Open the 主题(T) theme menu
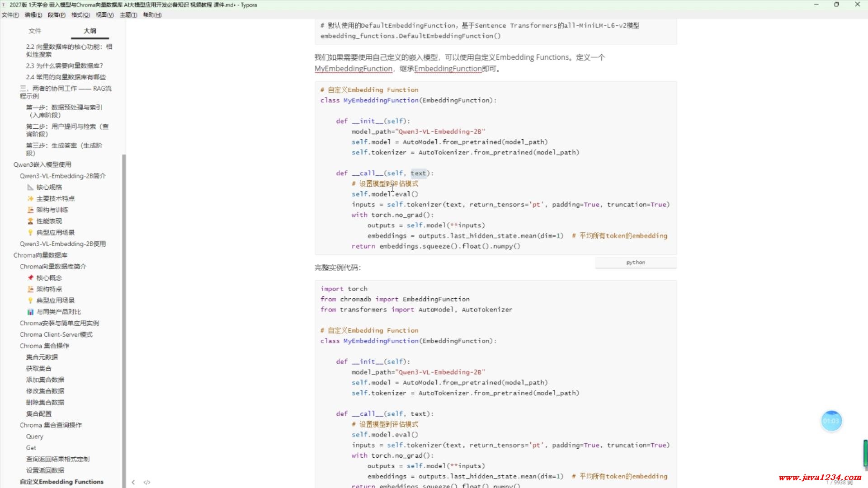The width and height of the screenshot is (868, 488). pos(128,15)
